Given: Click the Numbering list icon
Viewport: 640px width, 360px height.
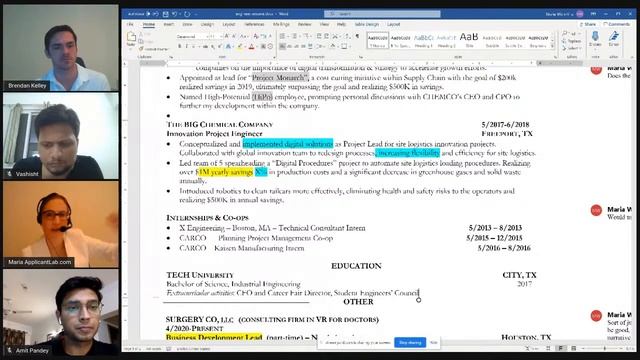Looking at the screenshot, I should [294, 36].
